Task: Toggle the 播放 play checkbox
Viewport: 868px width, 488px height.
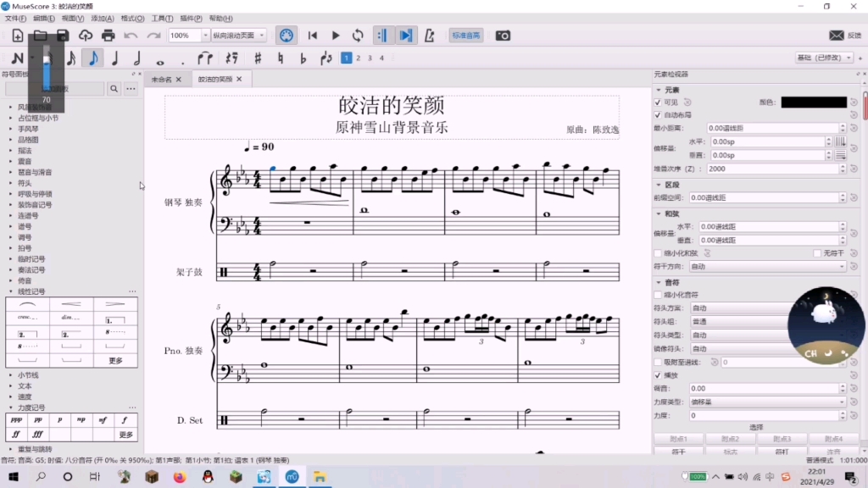Action: (x=658, y=375)
